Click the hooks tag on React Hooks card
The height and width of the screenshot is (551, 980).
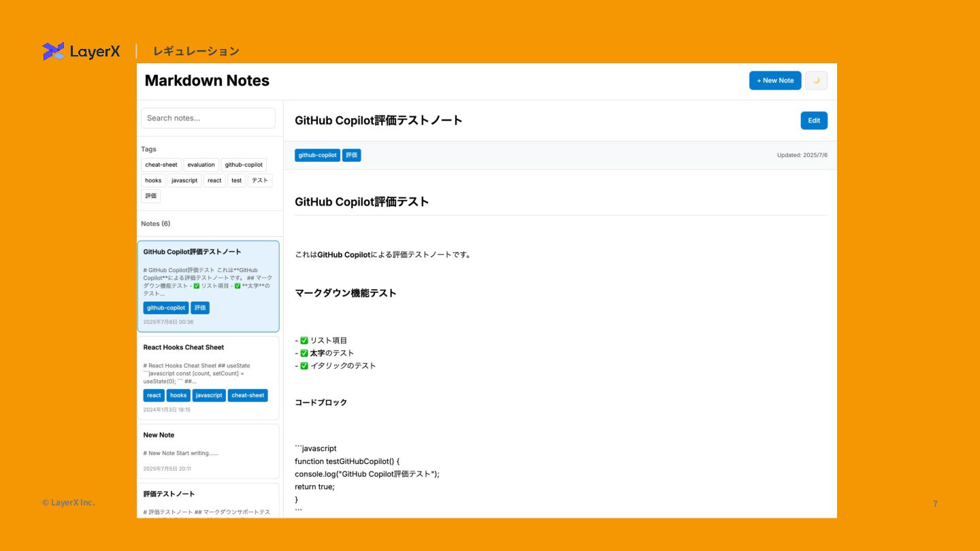click(178, 395)
